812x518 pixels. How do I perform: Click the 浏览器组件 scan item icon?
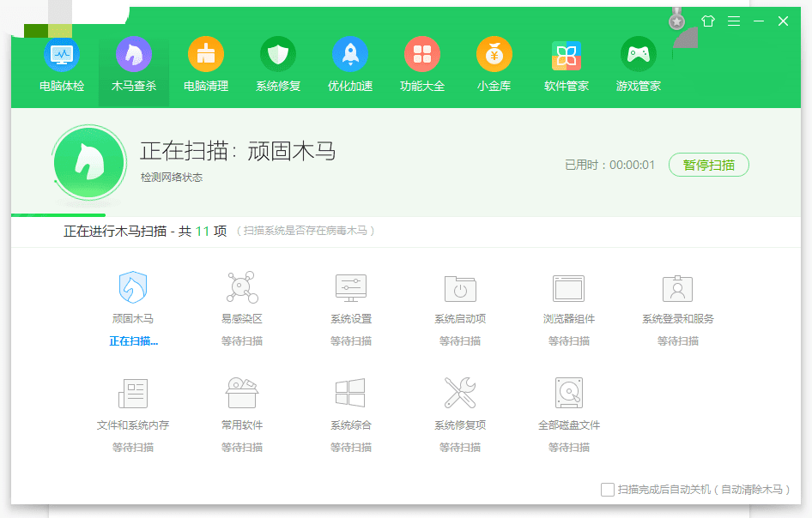(568, 288)
